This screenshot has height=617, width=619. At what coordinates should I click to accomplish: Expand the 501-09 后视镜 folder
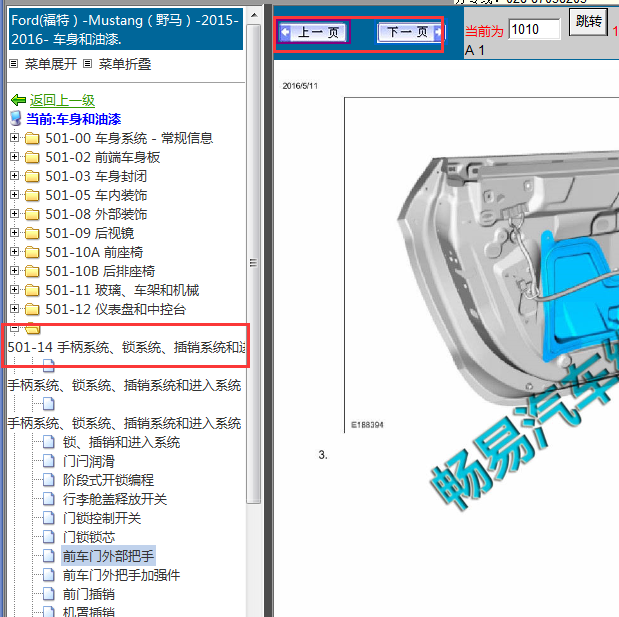(15, 233)
